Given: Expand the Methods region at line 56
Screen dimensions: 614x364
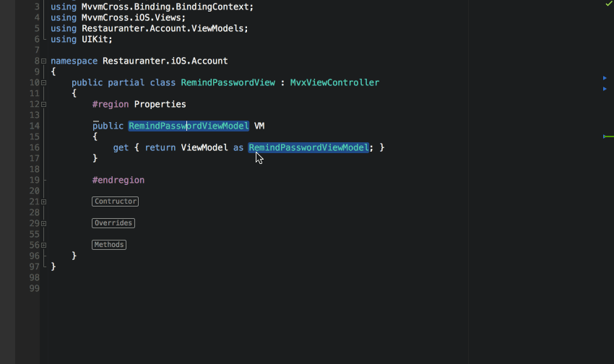Looking at the screenshot, I should (x=44, y=245).
